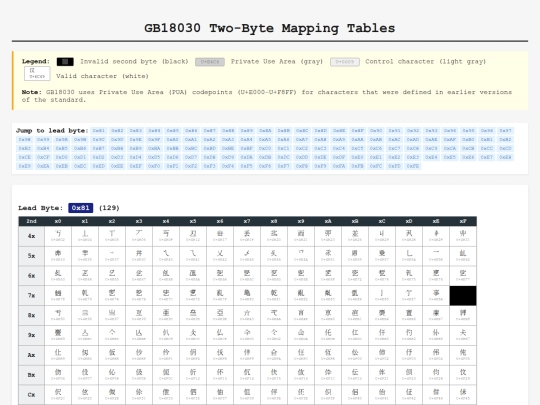Image resolution: width=540 pixels, height=405 pixels.
Task: Click the GB18030 Two-Byte Mapping Tables heading
Action: (270, 28)
